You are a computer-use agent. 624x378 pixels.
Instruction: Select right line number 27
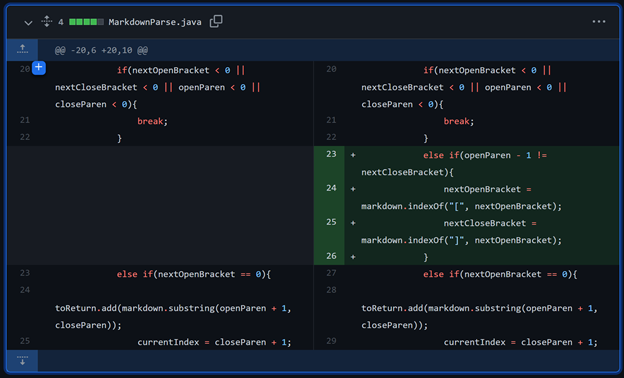coord(331,273)
